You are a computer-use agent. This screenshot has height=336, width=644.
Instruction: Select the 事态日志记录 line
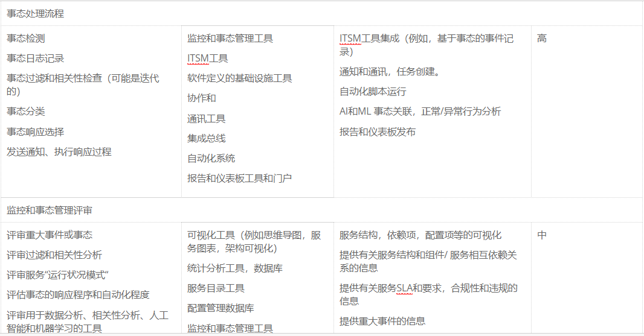[x=35, y=59]
